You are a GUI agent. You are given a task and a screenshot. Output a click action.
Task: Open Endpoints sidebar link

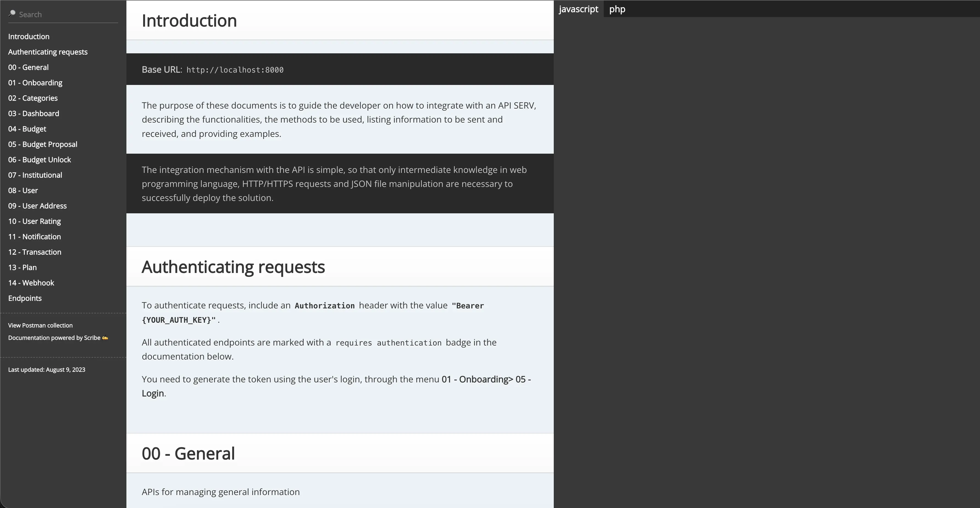25,298
